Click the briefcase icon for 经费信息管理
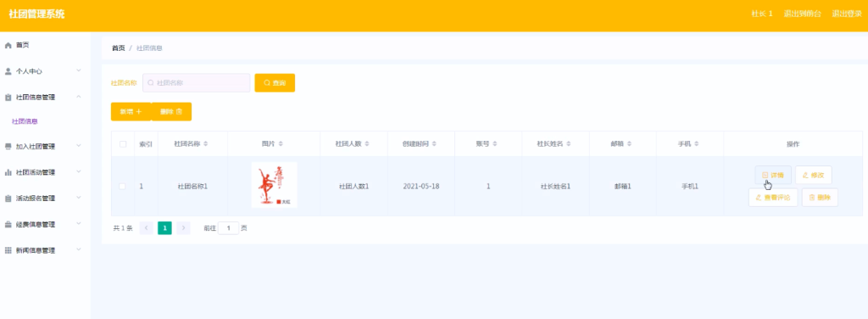 [8, 225]
